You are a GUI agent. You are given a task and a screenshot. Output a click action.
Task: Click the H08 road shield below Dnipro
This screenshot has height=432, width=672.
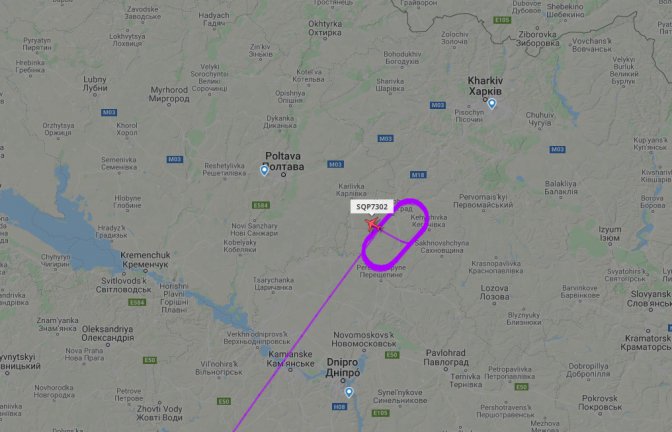339,406
